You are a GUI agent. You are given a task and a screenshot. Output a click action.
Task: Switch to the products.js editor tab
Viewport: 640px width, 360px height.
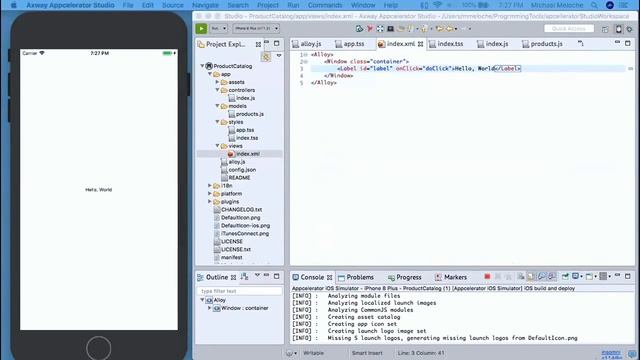(542, 44)
